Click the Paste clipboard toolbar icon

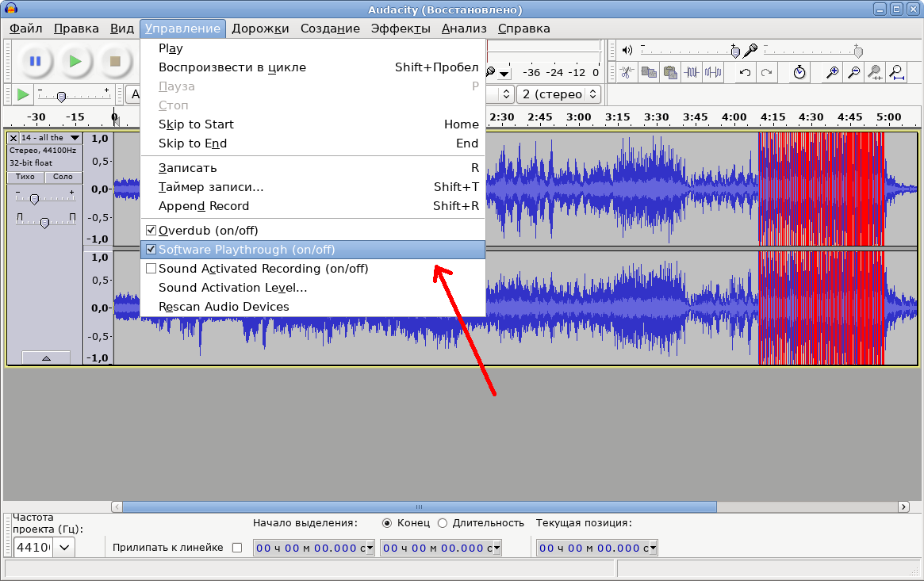[x=670, y=72]
